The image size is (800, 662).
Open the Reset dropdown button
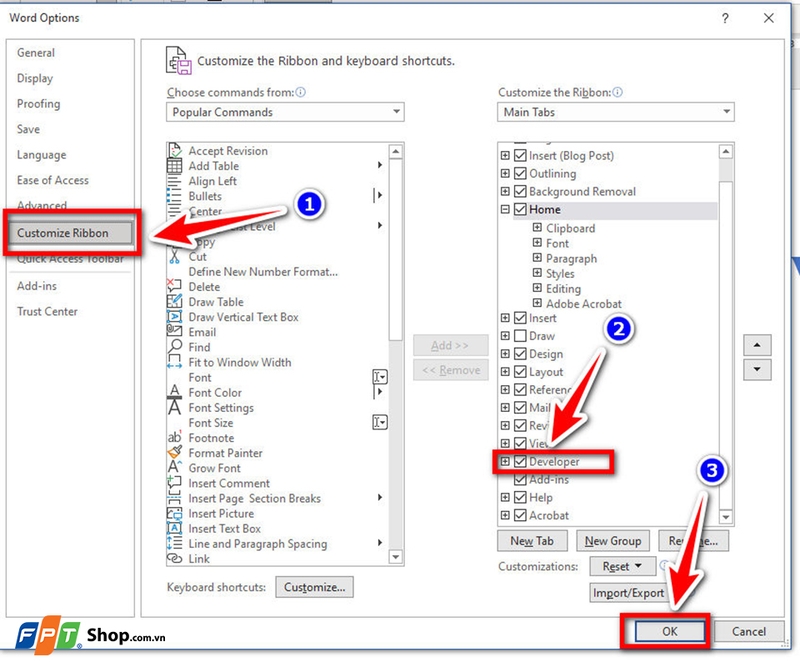[622, 567]
